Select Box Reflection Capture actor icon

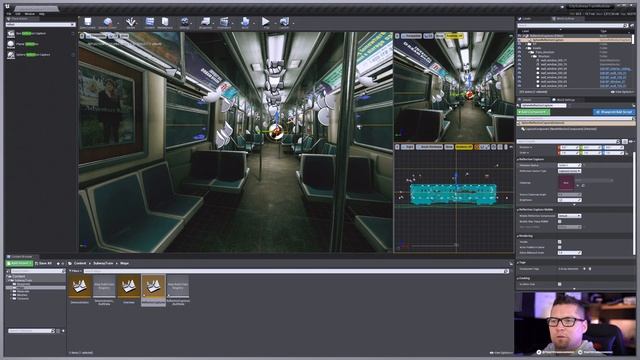tap(11, 33)
